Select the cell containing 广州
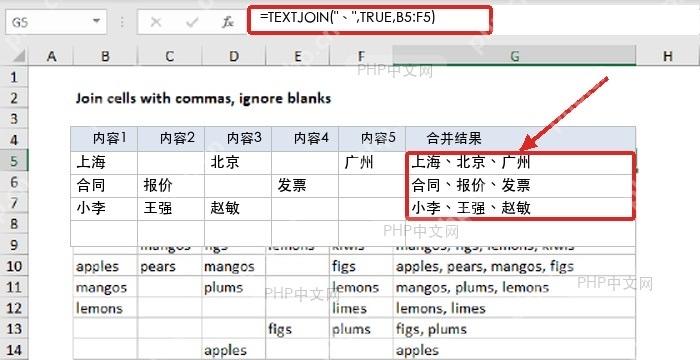Viewport: 700px width, 360px height. pyautogui.click(x=372, y=163)
